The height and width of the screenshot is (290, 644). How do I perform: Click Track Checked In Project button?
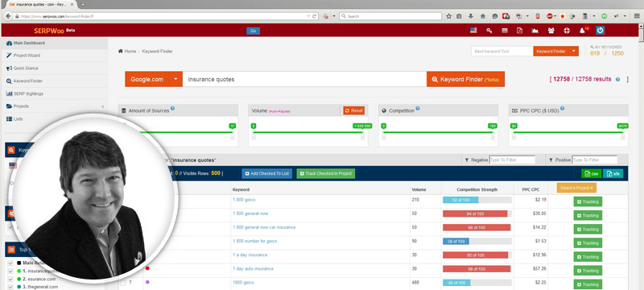326,174
